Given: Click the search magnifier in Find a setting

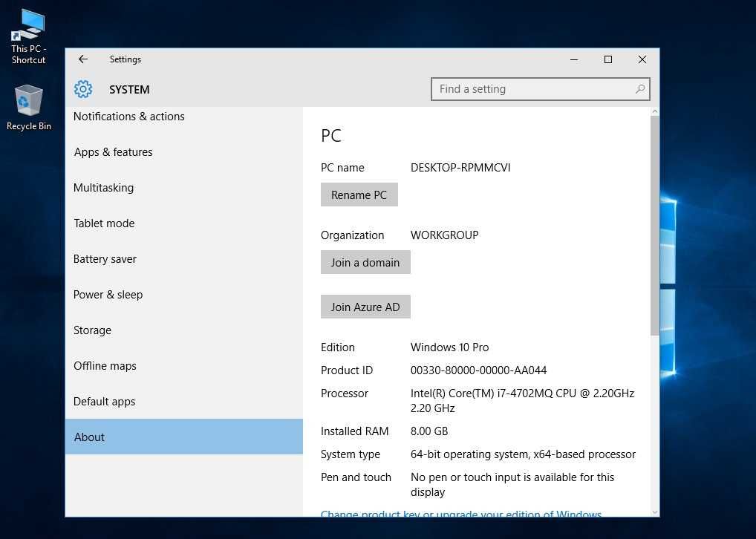Looking at the screenshot, I should [x=640, y=89].
